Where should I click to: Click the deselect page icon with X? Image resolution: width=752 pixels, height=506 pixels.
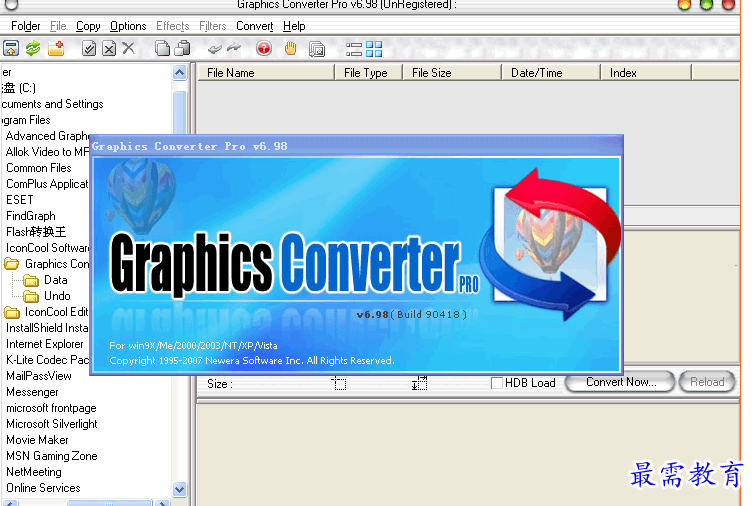(109, 48)
